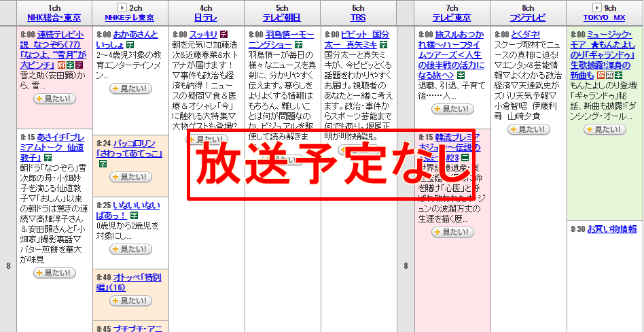Open the とくダネ! program link
Screen dimensions: 644x332
pyautogui.click(x=525, y=35)
